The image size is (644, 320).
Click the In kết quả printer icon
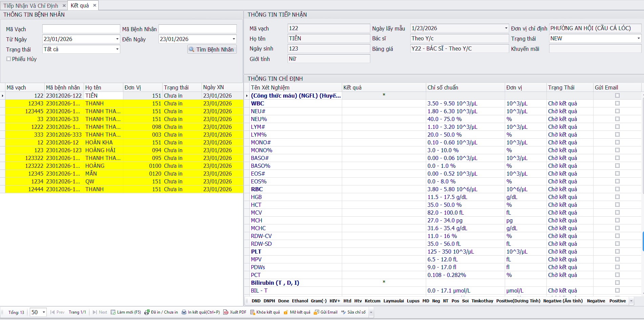tap(184, 312)
